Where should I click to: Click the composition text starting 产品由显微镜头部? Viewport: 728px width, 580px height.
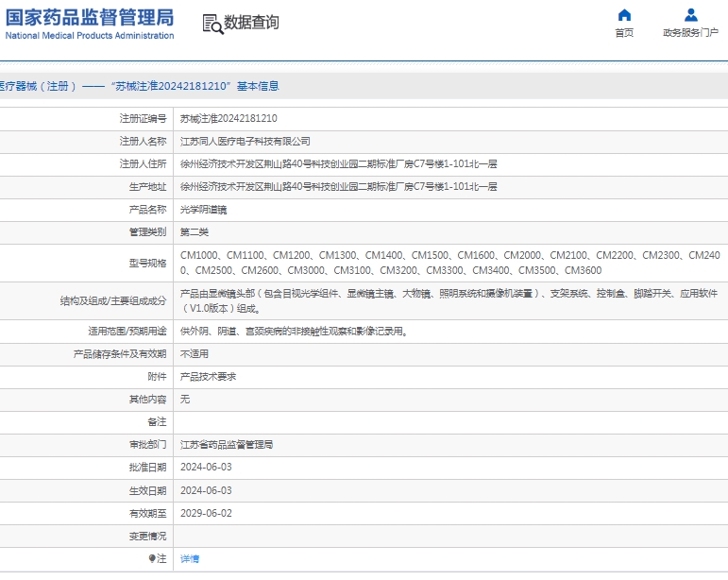point(449,301)
